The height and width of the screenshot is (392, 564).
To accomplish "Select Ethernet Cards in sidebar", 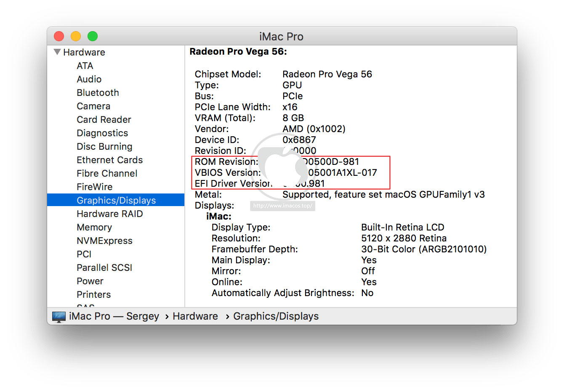I will (x=109, y=160).
